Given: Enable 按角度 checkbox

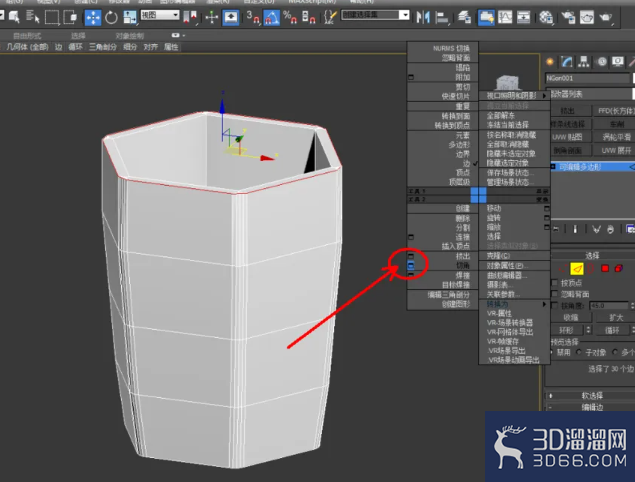Looking at the screenshot, I should pos(554,305).
